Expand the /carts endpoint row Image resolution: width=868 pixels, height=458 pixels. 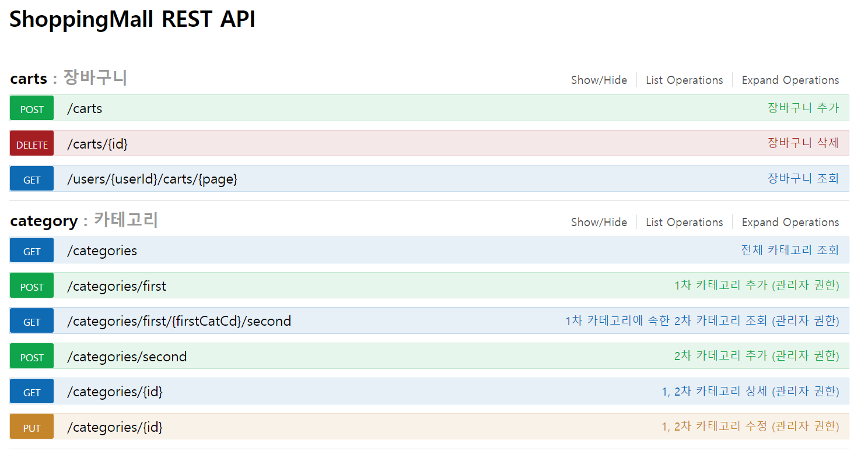(233, 108)
